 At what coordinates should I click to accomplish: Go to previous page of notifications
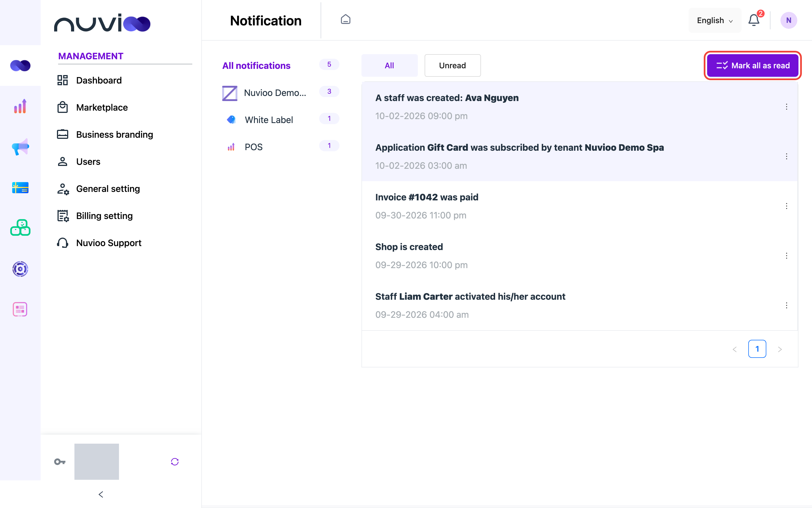coord(735,349)
